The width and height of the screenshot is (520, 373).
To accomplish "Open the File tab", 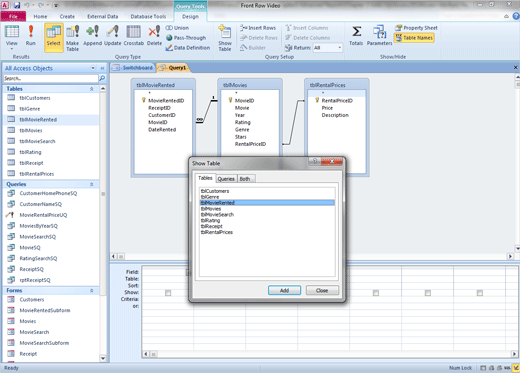I will tap(13, 16).
